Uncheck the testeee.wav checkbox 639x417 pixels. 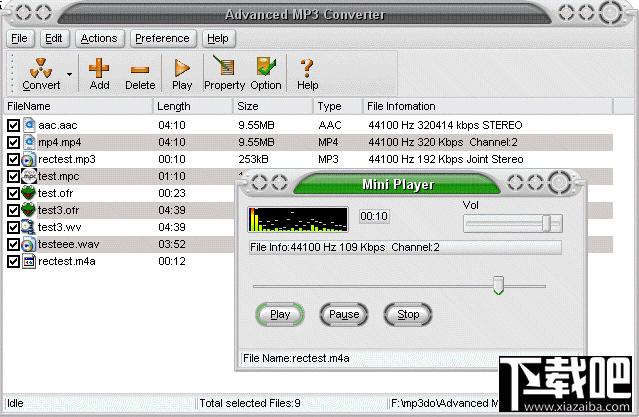click(13, 244)
